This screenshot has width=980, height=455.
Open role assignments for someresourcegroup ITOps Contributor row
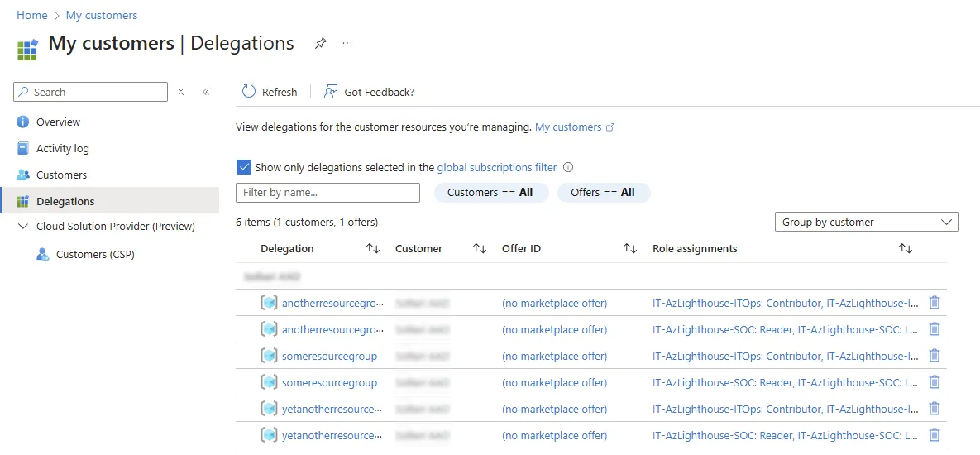click(x=786, y=357)
